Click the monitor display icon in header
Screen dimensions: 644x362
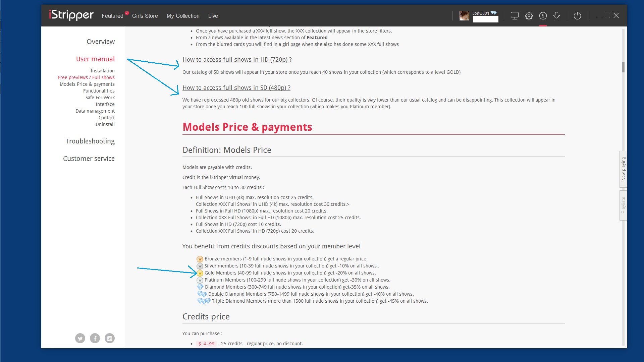(x=515, y=16)
